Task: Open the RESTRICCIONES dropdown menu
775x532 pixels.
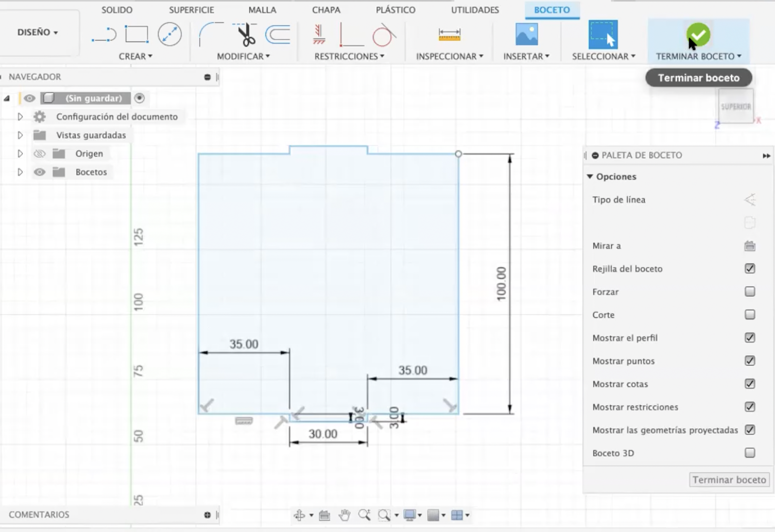Action: (x=349, y=56)
